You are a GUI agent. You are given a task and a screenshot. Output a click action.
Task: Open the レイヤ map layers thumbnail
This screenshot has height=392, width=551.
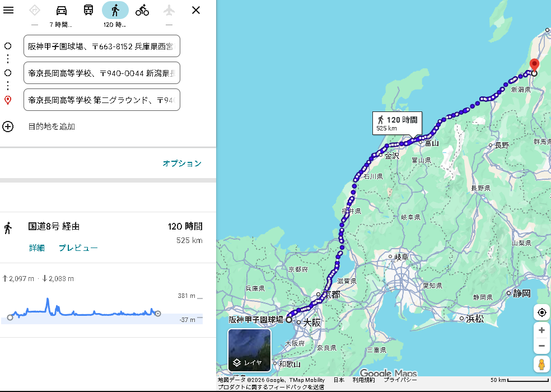(249, 350)
